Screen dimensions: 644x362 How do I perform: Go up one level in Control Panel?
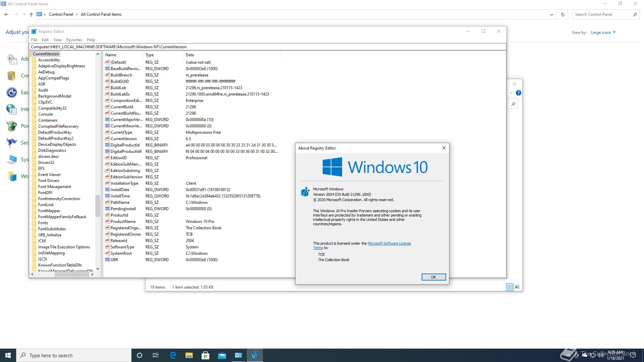(x=31, y=14)
